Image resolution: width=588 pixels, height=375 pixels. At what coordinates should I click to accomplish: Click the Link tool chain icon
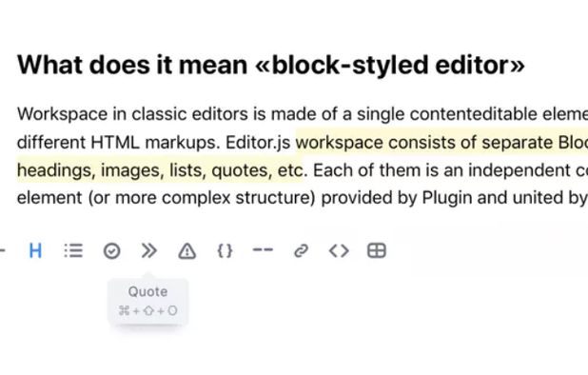click(x=301, y=251)
